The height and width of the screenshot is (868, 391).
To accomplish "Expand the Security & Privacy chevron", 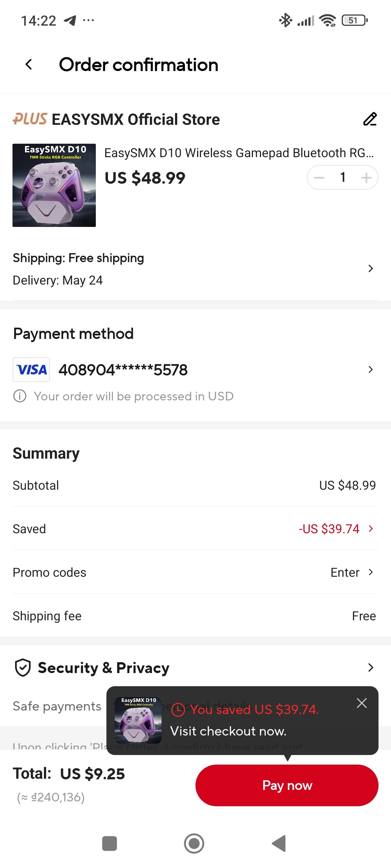I will pyautogui.click(x=370, y=668).
